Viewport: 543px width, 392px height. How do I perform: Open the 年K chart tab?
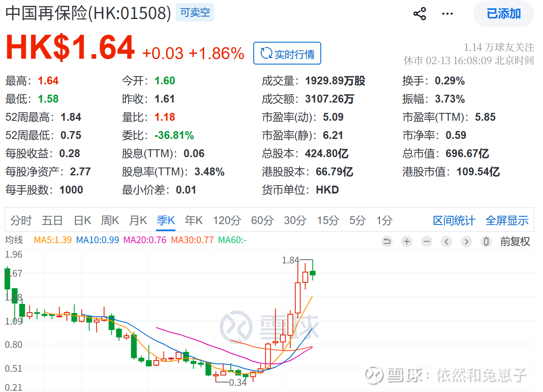point(194,221)
